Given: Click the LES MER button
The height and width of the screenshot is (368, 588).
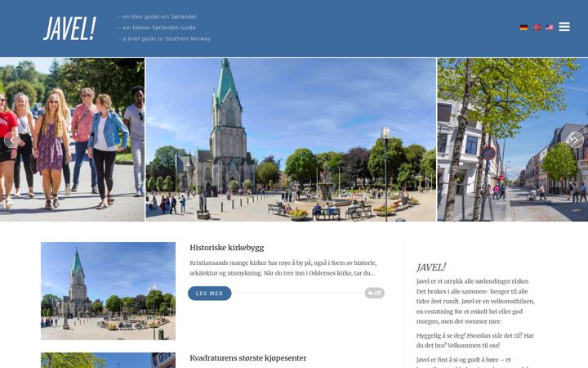Looking at the screenshot, I should [x=209, y=294].
